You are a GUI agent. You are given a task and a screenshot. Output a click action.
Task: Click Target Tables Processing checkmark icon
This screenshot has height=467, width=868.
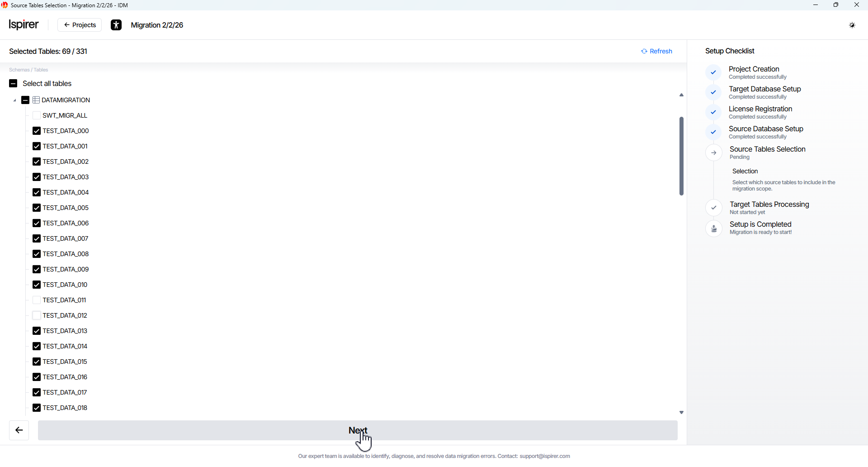714,208
